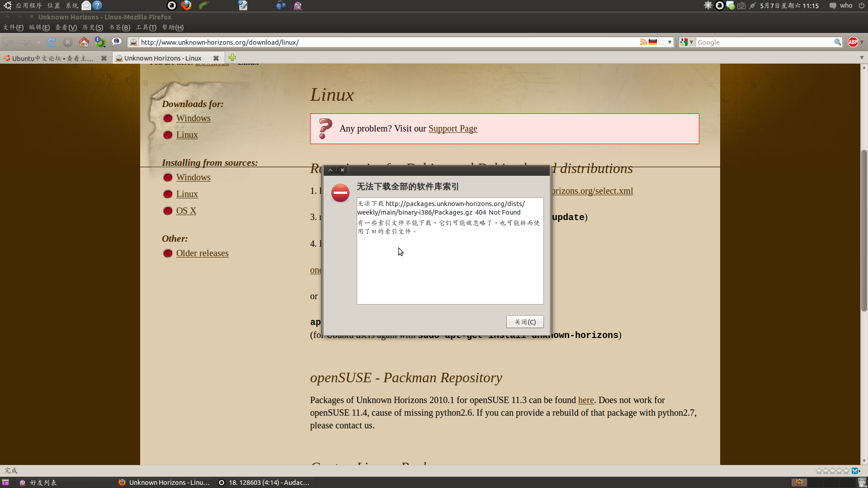
Task: Open the Adblock Plus dropdown arrow
Action: 862,42
